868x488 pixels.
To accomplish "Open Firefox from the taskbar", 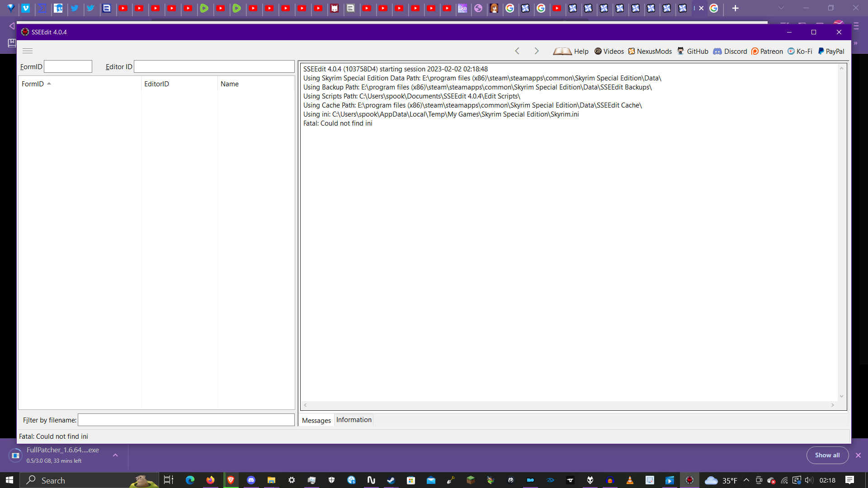I will tap(210, 480).
